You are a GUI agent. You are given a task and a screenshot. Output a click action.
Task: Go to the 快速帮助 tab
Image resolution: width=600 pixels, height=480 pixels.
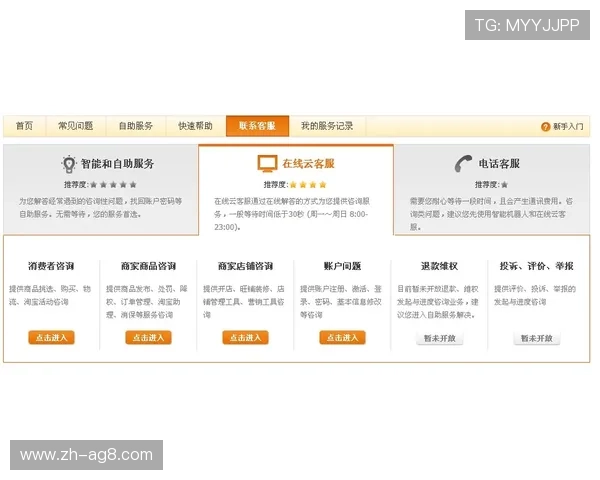pos(196,126)
